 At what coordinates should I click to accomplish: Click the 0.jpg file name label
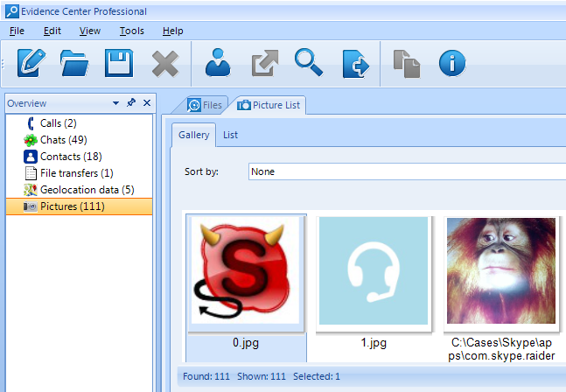pos(246,342)
